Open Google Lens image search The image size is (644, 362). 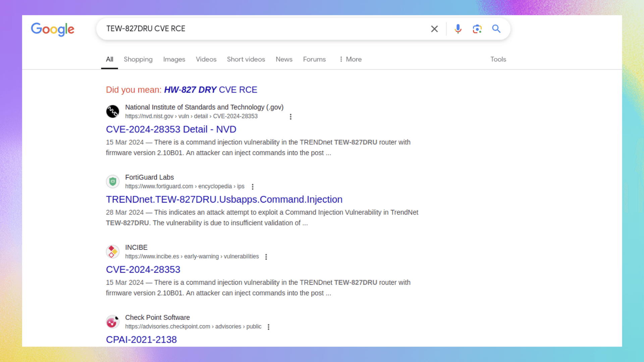point(477,29)
